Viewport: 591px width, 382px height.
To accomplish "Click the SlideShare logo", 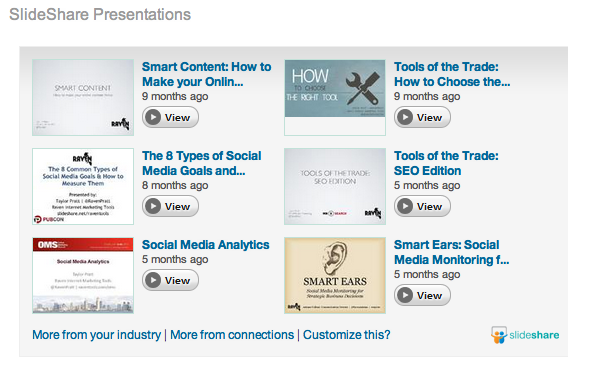I will [525, 335].
